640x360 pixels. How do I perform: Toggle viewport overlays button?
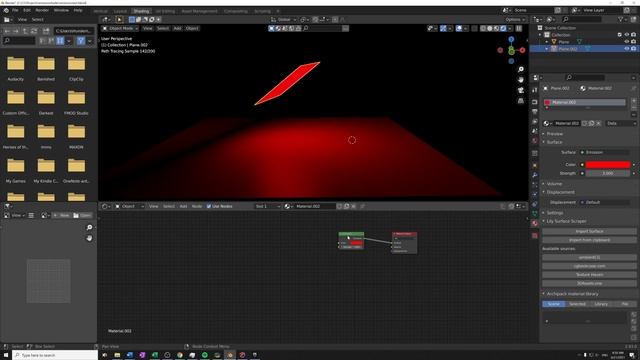459,29
